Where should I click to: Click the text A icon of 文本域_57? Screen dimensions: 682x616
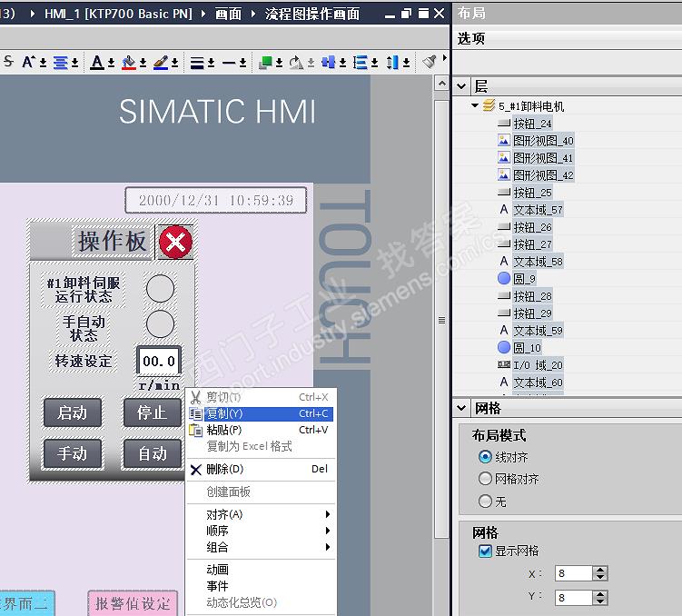(504, 210)
